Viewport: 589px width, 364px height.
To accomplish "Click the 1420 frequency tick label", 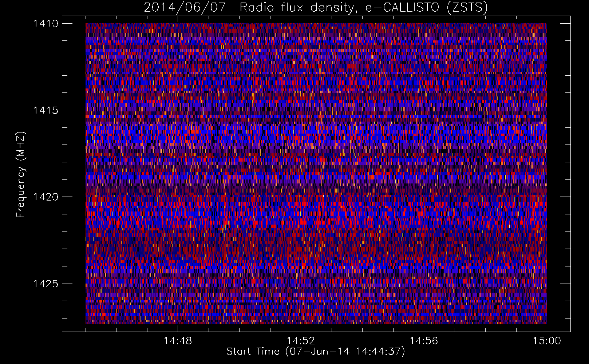I will coord(46,197).
